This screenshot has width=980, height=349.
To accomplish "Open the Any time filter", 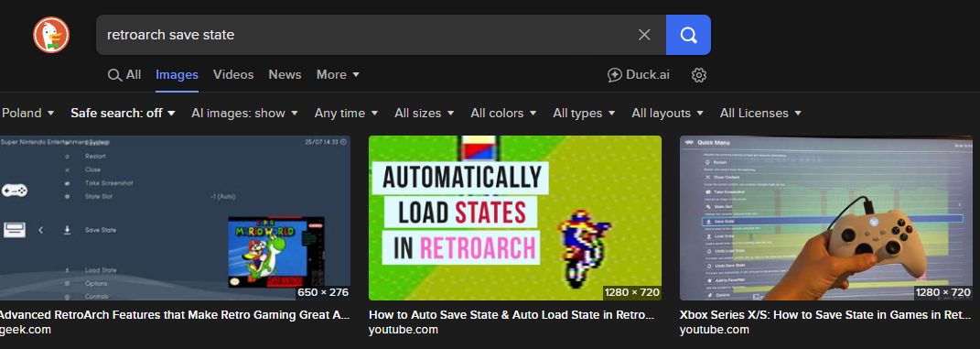I will coord(346,114).
